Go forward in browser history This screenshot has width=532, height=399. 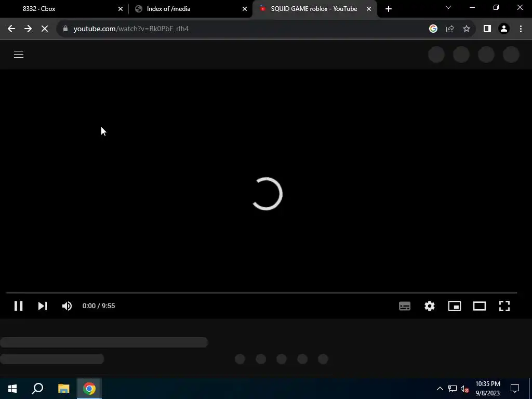28,29
